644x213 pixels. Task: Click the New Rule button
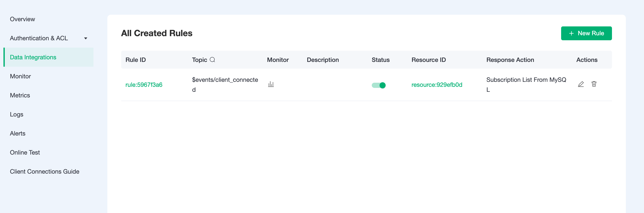(x=586, y=33)
